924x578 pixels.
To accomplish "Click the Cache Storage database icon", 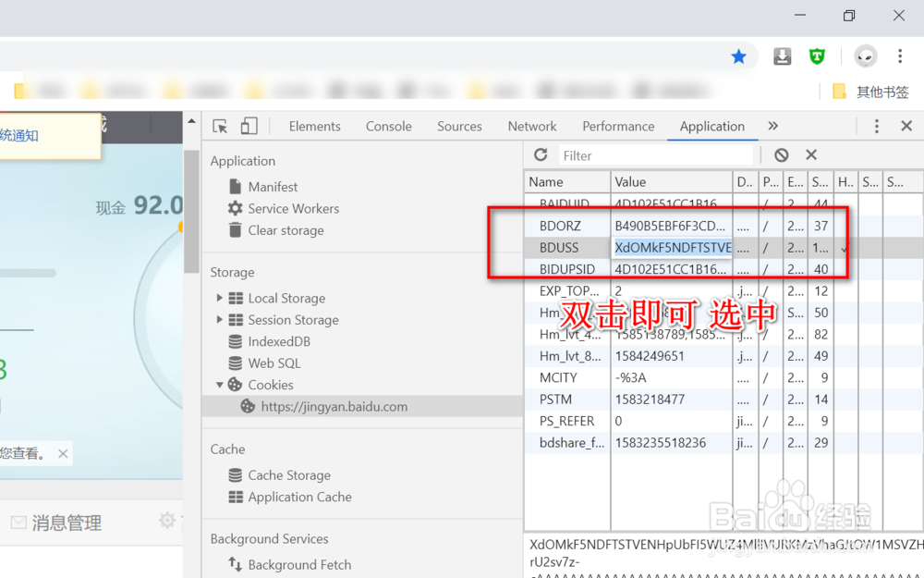I will pyautogui.click(x=235, y=474).
